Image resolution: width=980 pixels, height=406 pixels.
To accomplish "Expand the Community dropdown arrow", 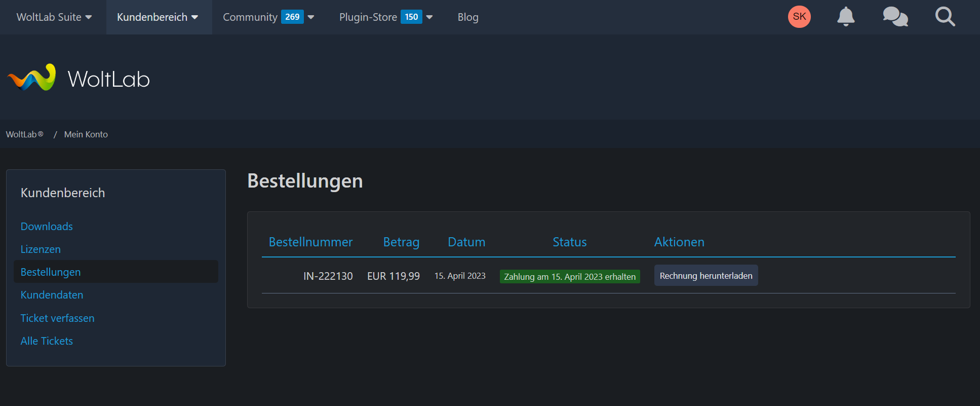I will (x=311, y=17).
